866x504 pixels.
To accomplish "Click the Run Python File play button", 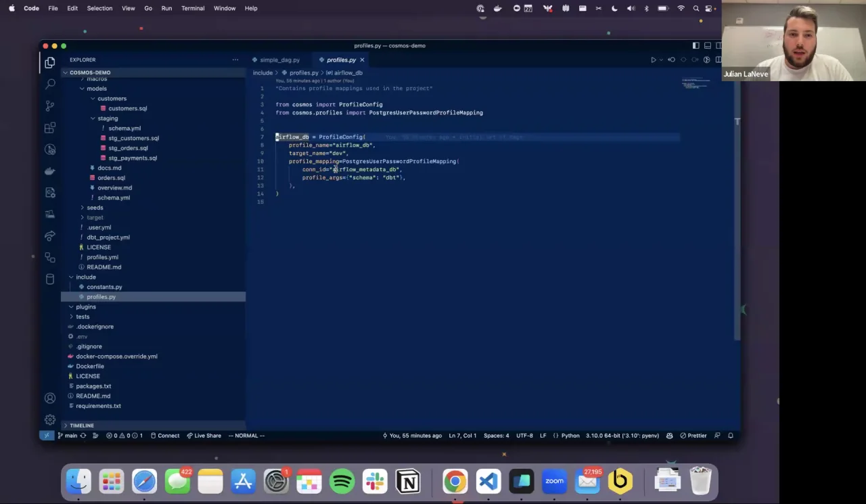I will pyautogui.click(x=654, y=60).
